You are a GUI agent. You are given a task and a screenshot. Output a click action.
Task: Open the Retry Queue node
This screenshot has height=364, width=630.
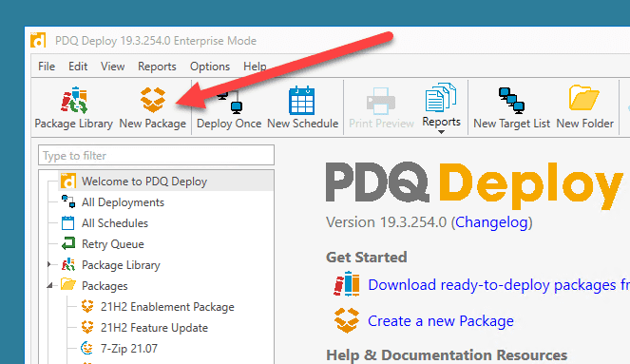(113, 244)
